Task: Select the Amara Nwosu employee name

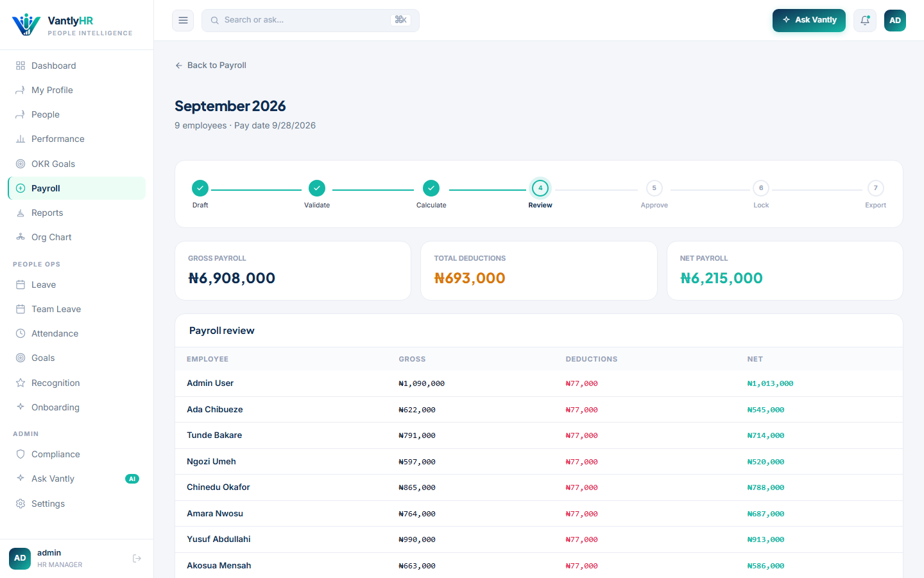Action: pos(215,514)
